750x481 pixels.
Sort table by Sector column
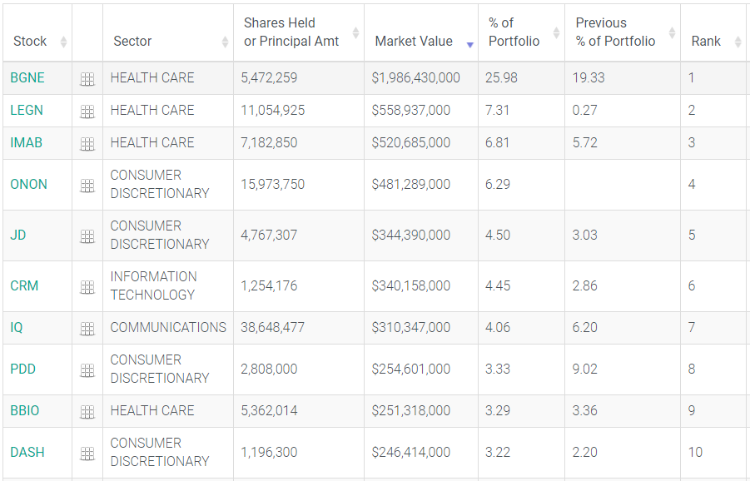(x=166, y=42)
